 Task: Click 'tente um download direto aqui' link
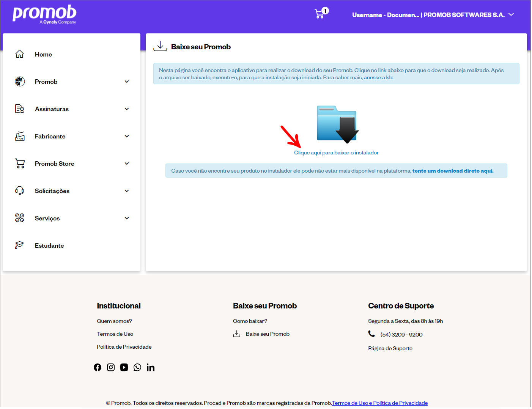click(453, 171)
